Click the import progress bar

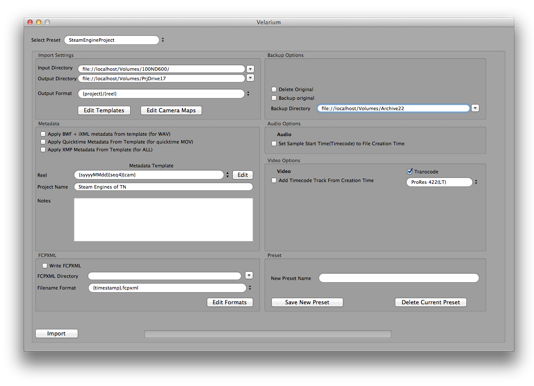268,334
